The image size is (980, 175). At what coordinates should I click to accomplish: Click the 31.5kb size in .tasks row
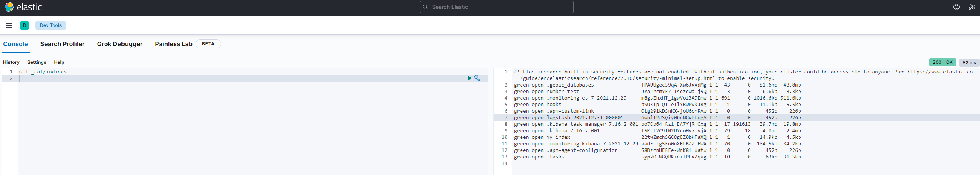click(x=792, y=157)
